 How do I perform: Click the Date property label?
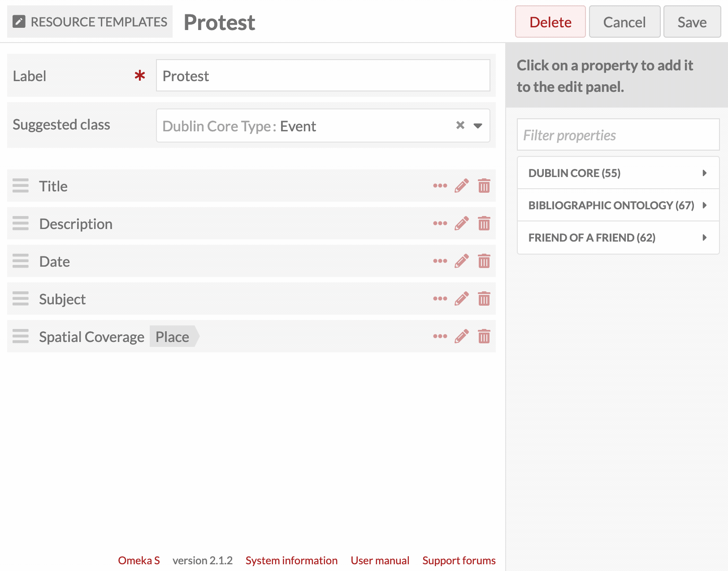54,261
